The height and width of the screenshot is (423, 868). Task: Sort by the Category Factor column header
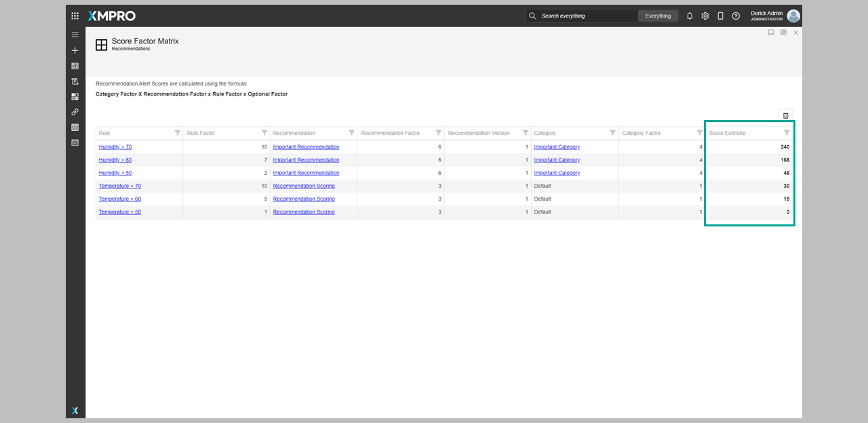click(x=642, y=133)
